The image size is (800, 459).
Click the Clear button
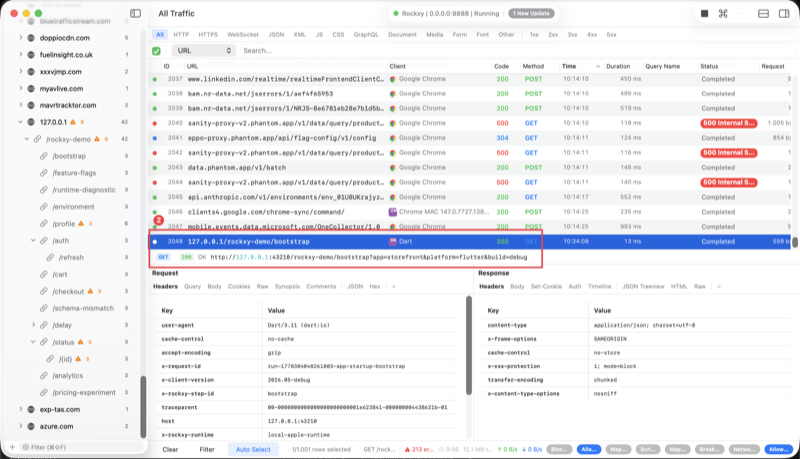click(x=170, y=449)
